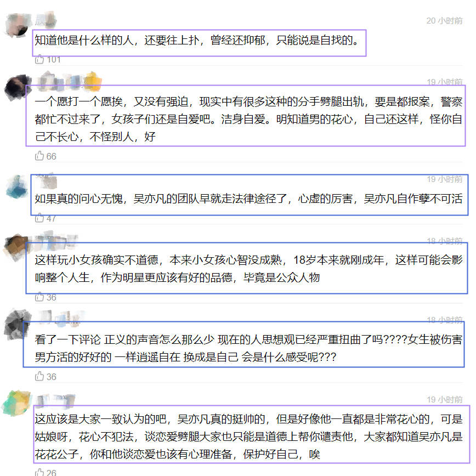Click thumbs-up icon showing 26 likes
The image size is (476, 476).
click(39, 472)
